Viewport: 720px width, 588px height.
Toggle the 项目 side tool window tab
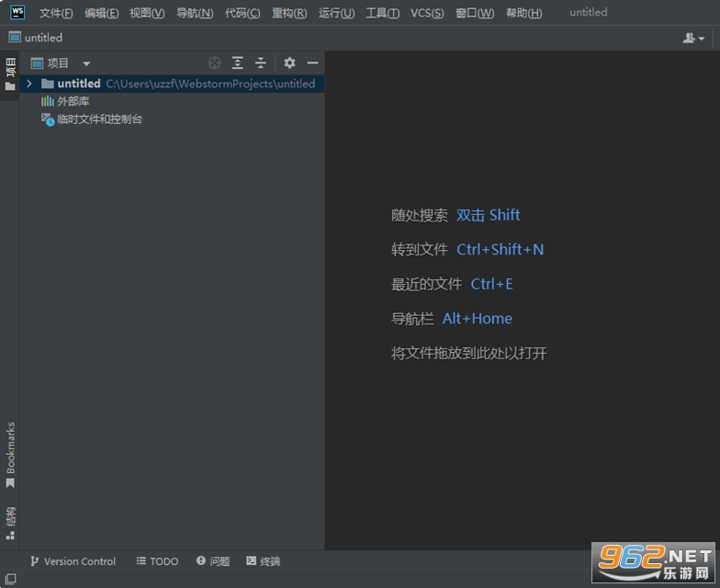(10, 73)
